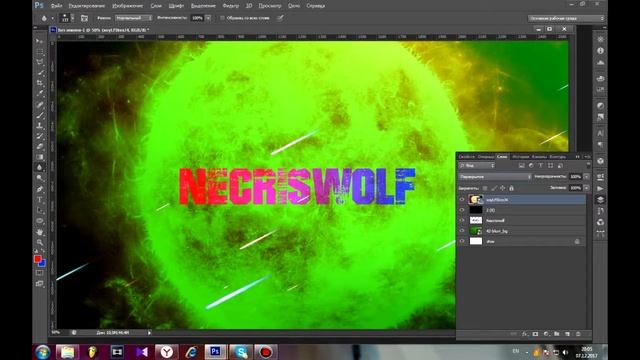Click the blue background color swatch
This screenshot has height=360, width=640.
pos(43,264)
